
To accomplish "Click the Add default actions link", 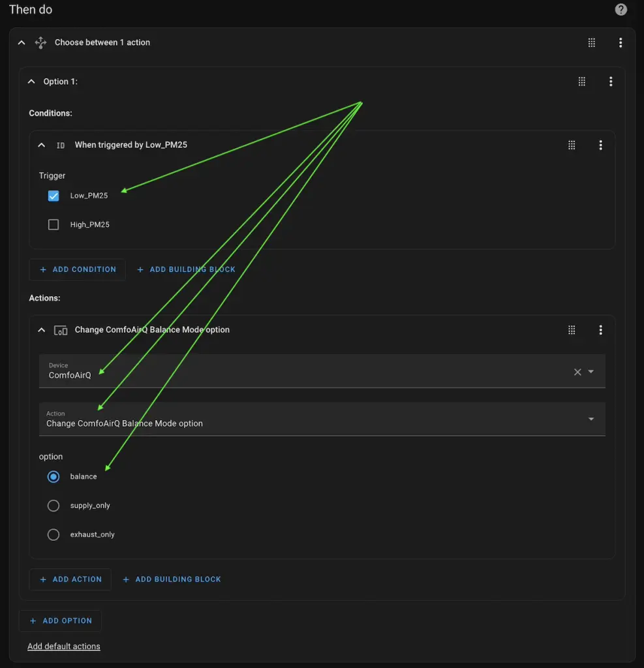I will (64, 646).
